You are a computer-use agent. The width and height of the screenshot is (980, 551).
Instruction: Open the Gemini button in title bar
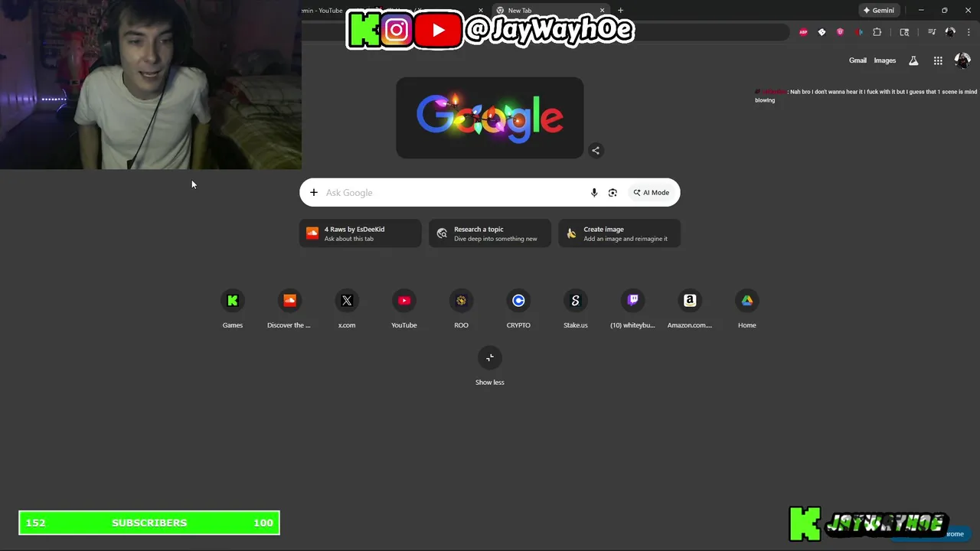pyautogui.click(x=879, y=11)
